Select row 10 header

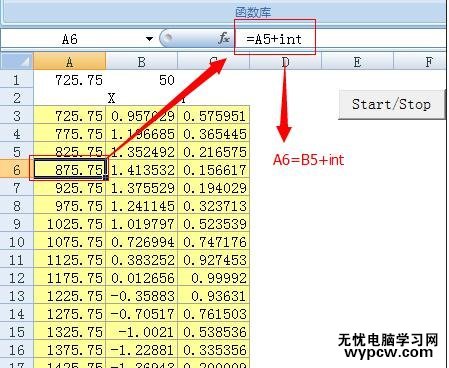(17, 242)
